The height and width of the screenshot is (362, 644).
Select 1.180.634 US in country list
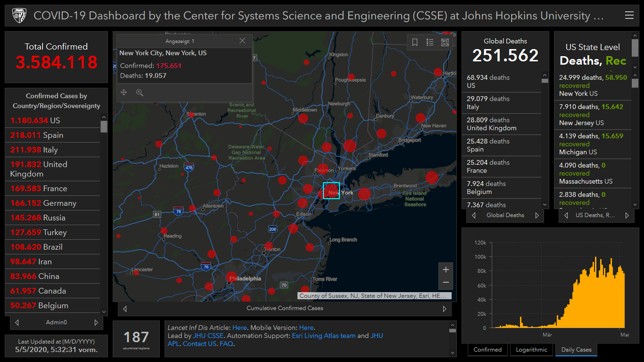coord(53,120)
